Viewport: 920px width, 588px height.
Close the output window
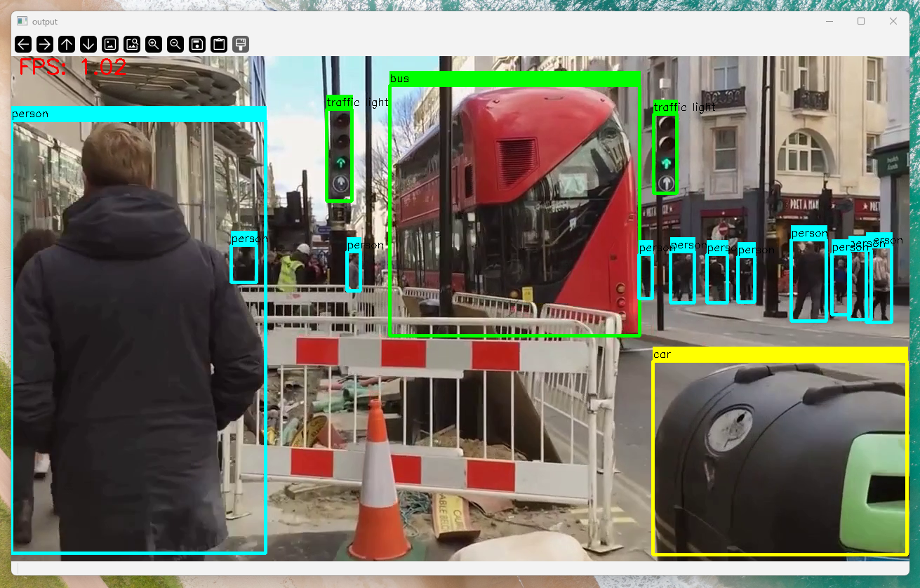[893, 21]
